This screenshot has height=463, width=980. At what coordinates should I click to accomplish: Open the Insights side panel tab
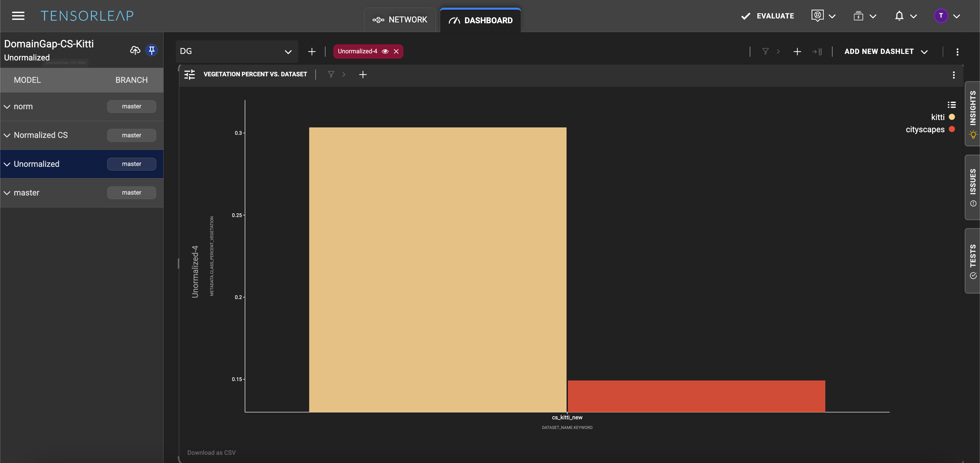pos(972,113)
